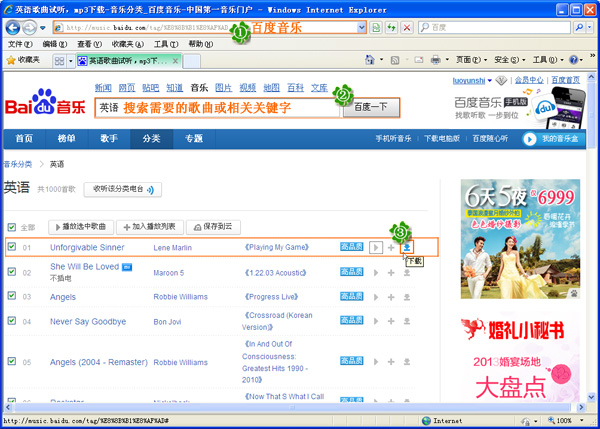The height and width of the screenshot is (429, 600).
Task: Uncheck the Angels (2004 - Remaster) checkbox
Action: (12, 361)
